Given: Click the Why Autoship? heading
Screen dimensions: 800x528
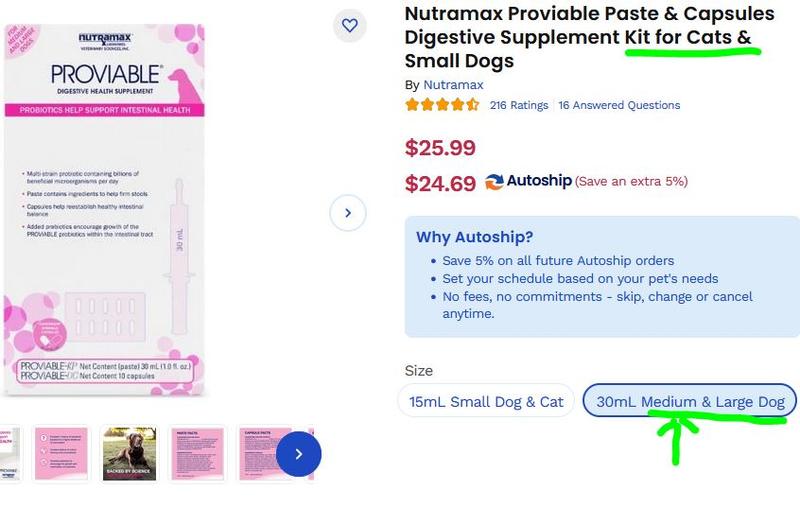Looking at the screenshot, I should tap(474, 237).
